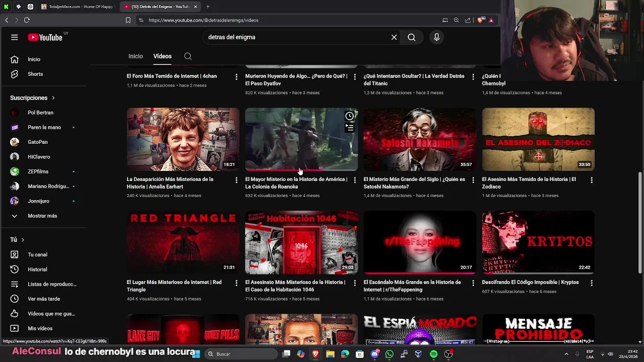
Task: Open Ver más tarde in the sidebar
Action: coord(43,299)
